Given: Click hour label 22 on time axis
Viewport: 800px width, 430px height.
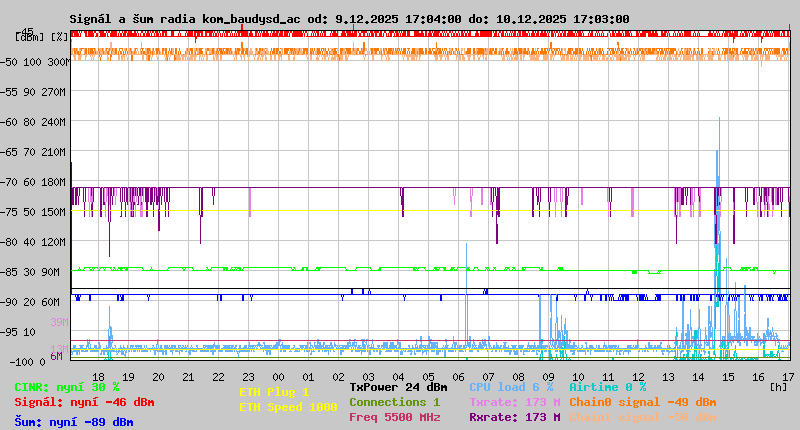Looking at the screenshot, I should 218,377.
